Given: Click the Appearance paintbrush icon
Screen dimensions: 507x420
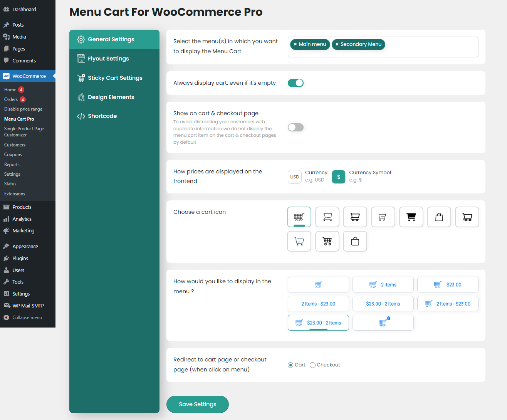Looking at the screenshot, I should tap(6, 246).
